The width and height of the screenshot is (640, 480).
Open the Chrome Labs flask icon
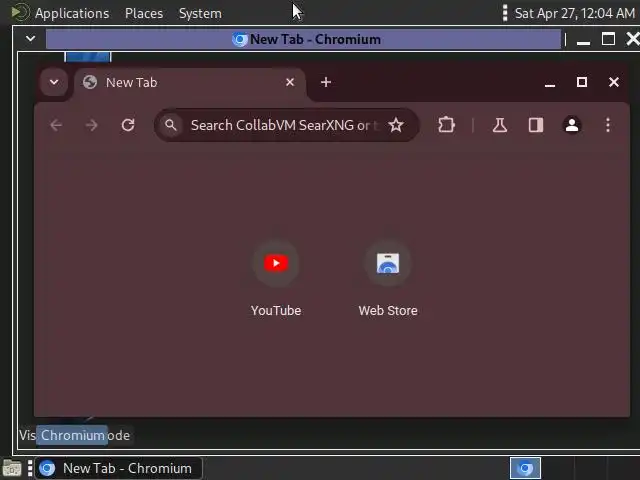(x=500, y=125)
